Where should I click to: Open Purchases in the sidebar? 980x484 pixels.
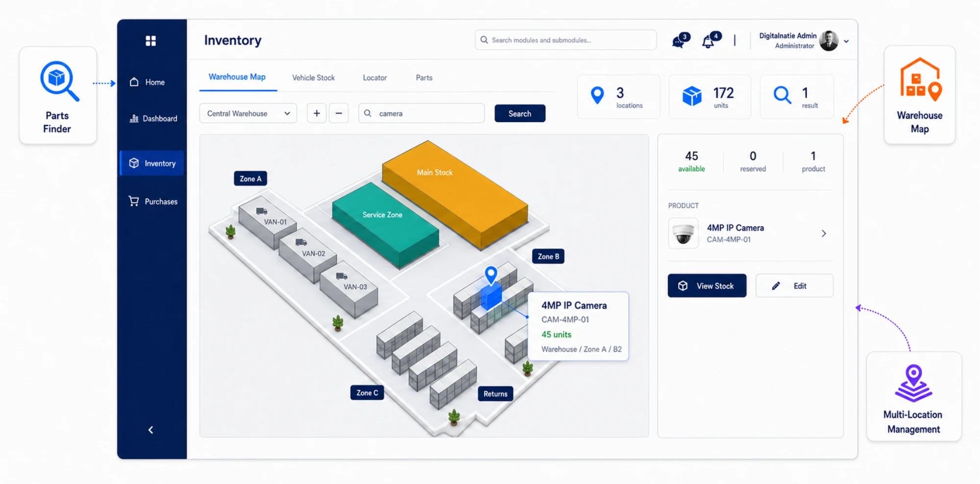click(x=153, y=201)
